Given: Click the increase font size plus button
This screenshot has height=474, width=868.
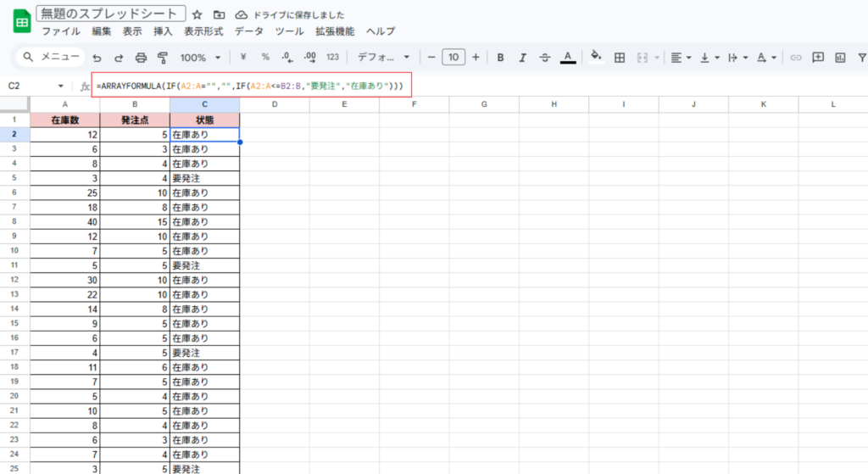Looking at the screenshot, I should tap(476, 58).
